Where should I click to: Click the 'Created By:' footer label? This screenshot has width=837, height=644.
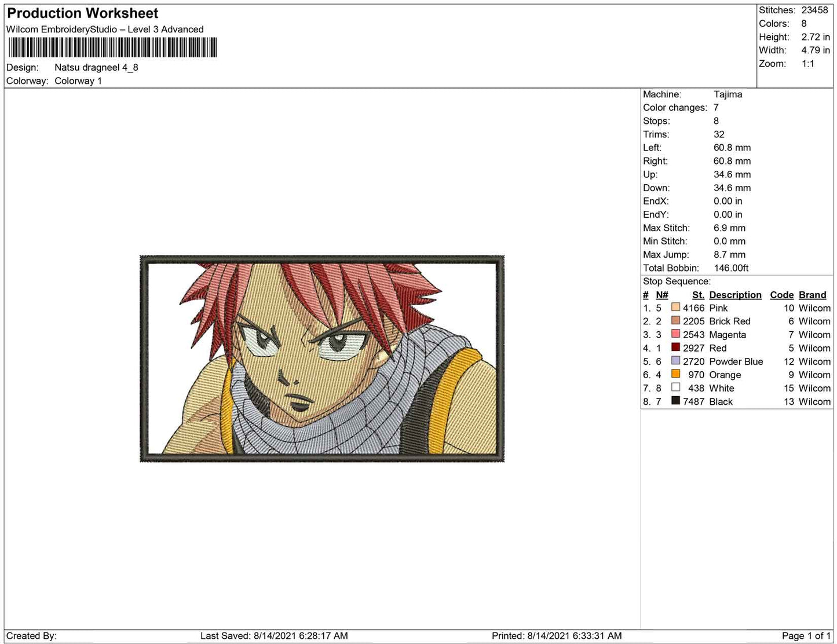(x=31, y=635)
